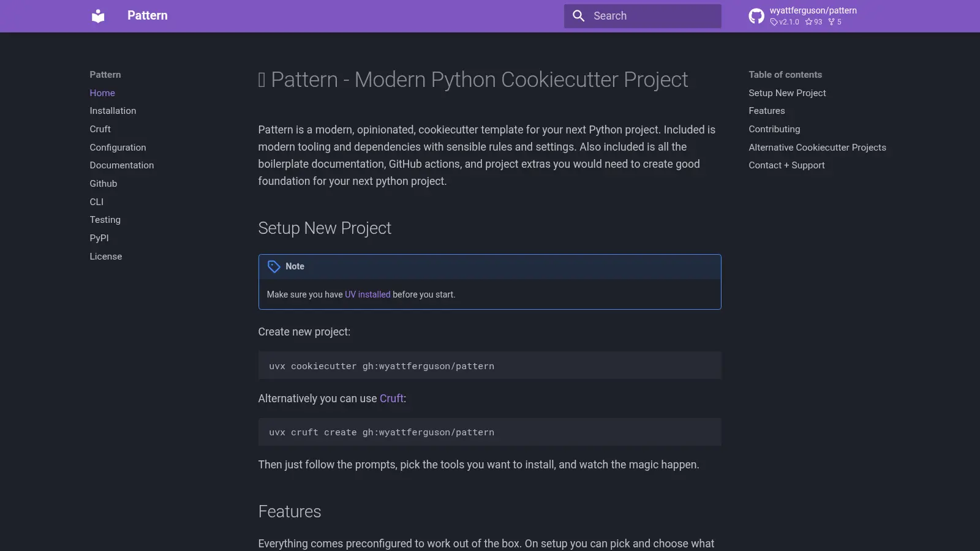Click the Pattern logo icon in header
The width and height of the screenshot is (980, 551).
click(98, 16)
